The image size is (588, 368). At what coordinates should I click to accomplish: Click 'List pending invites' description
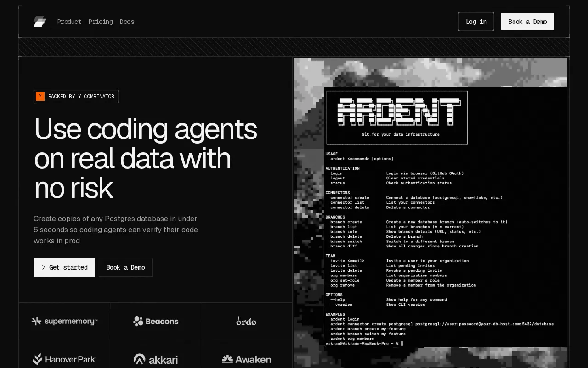click(410, 265)
